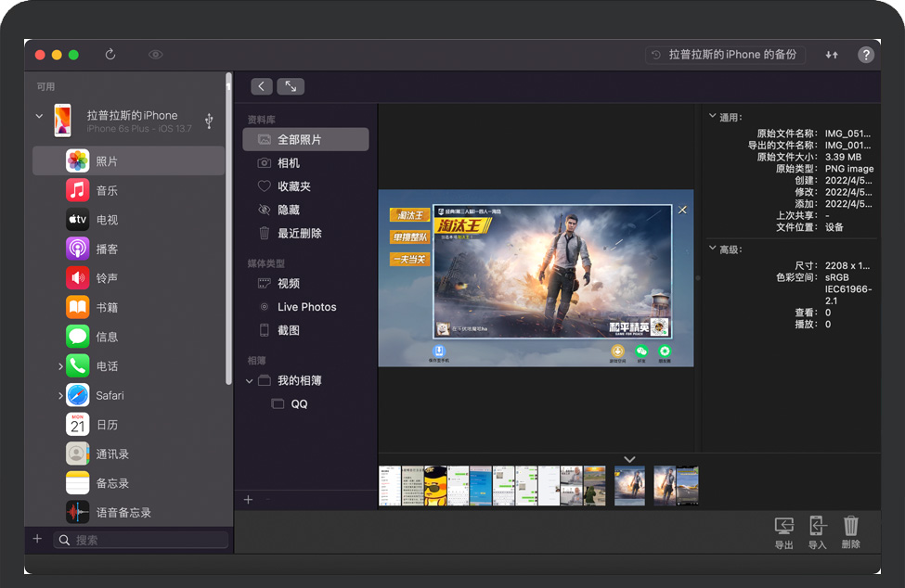The width and height of the screenshot is (905, 588).
Task: Open the Photos app icon in sidebar
Action: pos(78,161)
